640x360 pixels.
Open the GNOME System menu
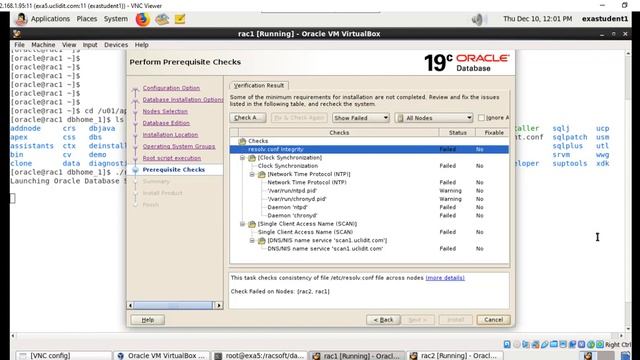116,19
